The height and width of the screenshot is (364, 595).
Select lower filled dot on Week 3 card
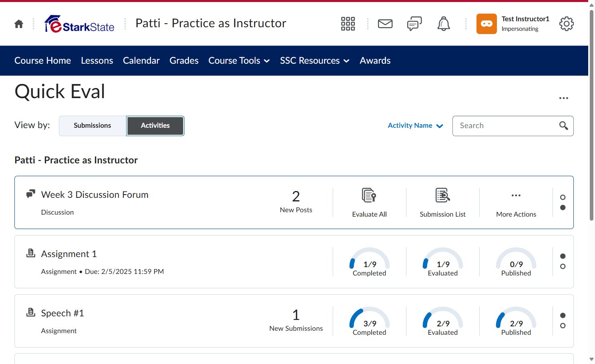[x=563, y=207]
